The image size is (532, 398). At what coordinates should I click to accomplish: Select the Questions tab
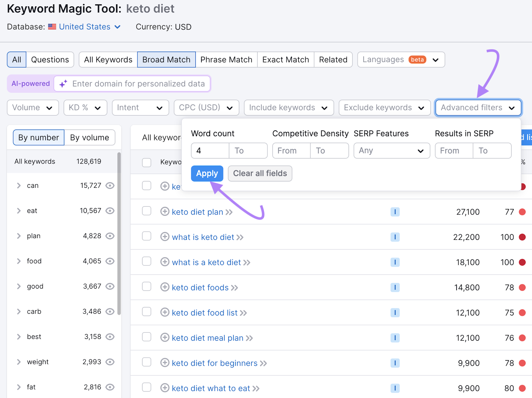pos(50,60)
